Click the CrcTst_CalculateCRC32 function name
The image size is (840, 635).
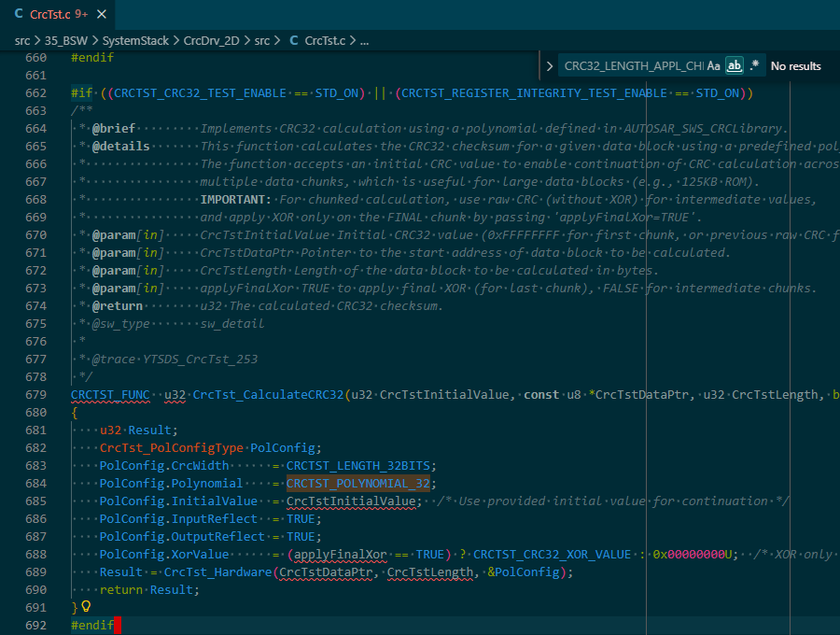268,395
